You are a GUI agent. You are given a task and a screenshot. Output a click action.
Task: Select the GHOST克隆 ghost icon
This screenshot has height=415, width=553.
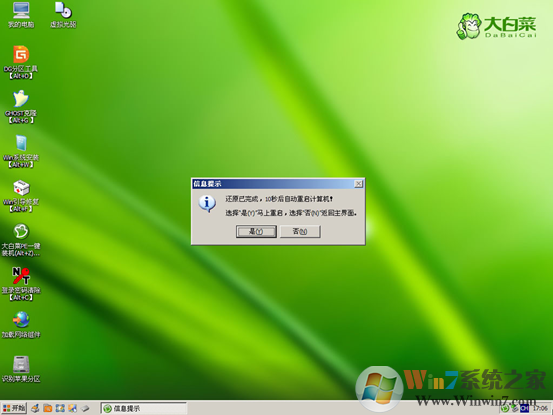[x=21, y=106]
